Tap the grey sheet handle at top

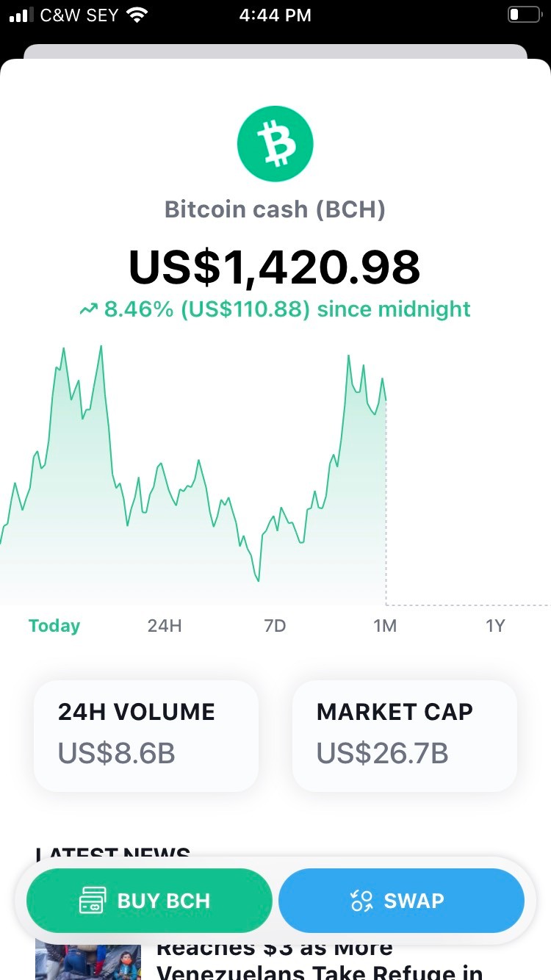[275, 51]
